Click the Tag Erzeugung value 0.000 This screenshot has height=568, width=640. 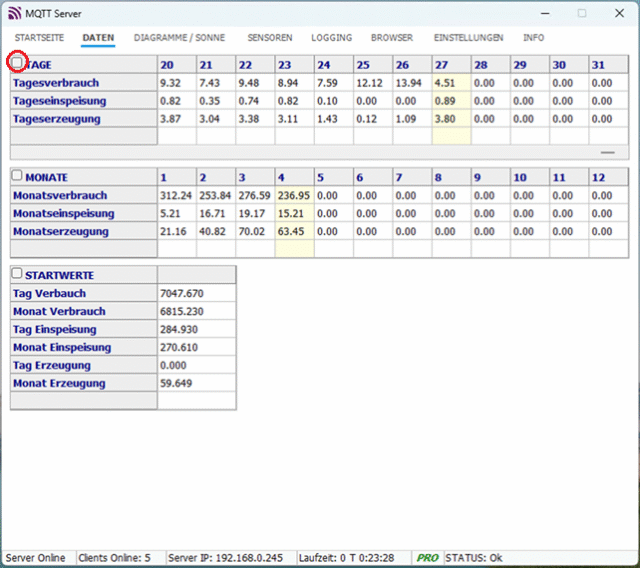197,365
